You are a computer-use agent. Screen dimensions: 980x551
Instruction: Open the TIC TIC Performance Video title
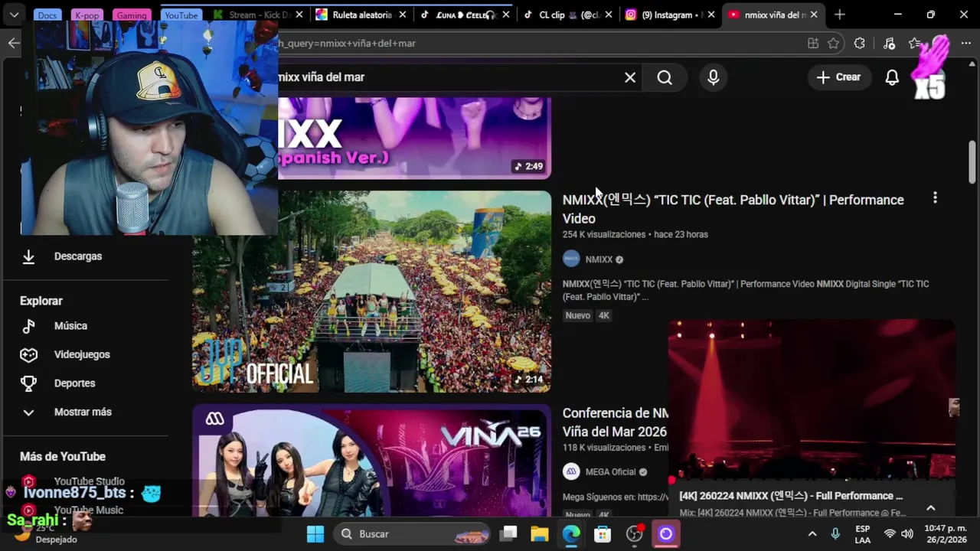(x=733, y=209)
